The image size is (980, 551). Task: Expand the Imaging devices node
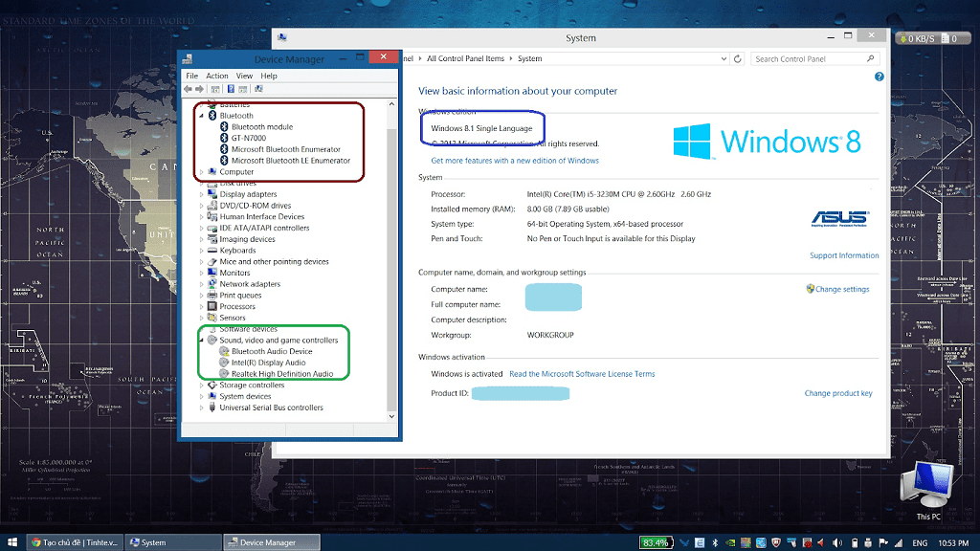(x=202, y=240)
